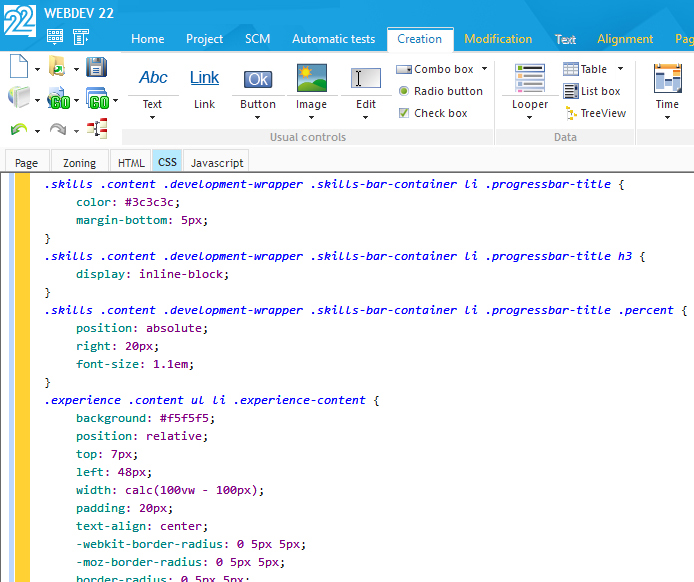Expand the redo history dropdown arrow
Viewport: 694px width, 582px height.
(76, 131)
